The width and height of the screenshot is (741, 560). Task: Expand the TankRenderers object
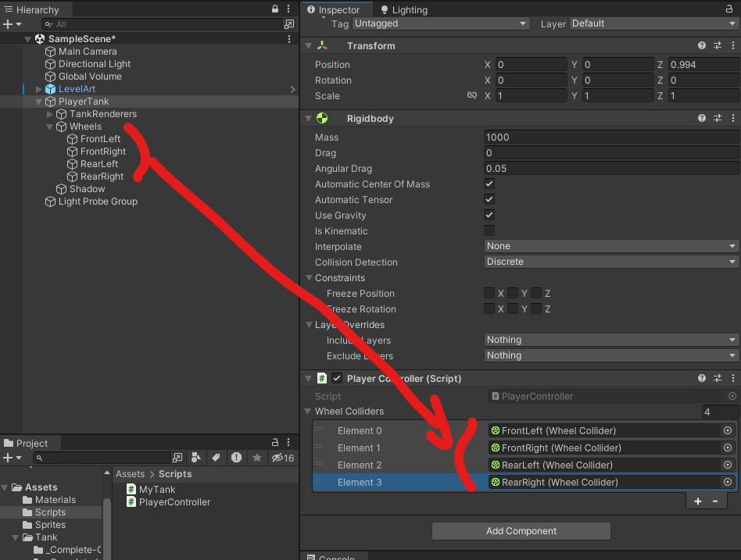coord(49,114)
